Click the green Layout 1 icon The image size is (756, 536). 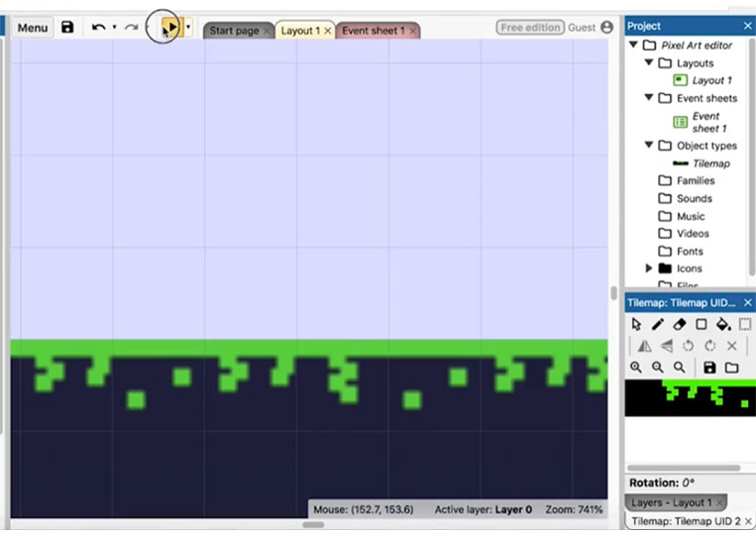pyautogui.click(x=680, y=80)
